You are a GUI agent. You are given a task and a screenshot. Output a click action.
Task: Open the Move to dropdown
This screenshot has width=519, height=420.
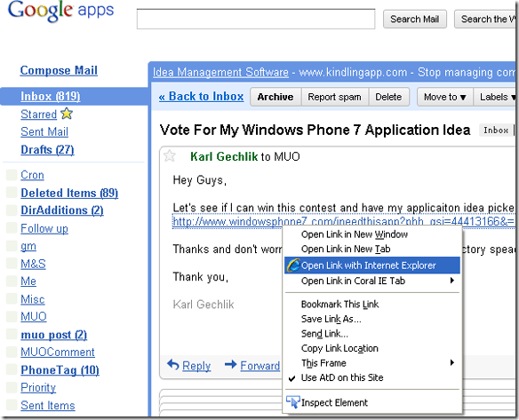pyautogui.click(x=445, y=97)
